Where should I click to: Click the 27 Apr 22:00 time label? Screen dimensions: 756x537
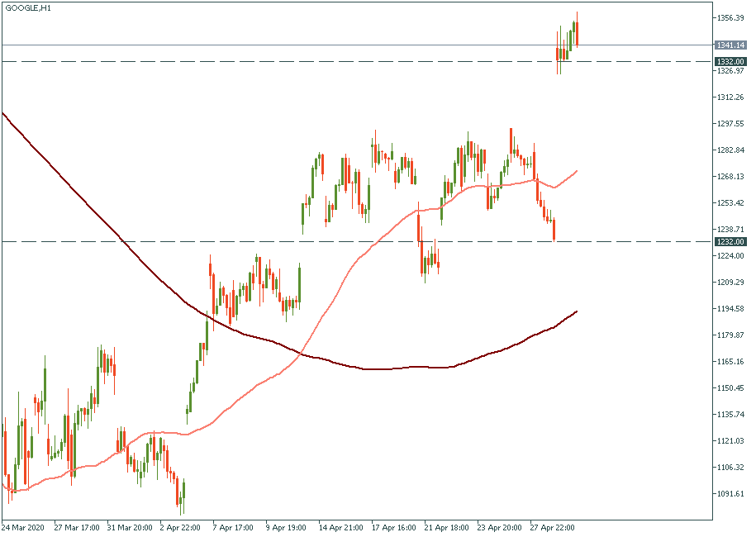[x=552, y=526]
